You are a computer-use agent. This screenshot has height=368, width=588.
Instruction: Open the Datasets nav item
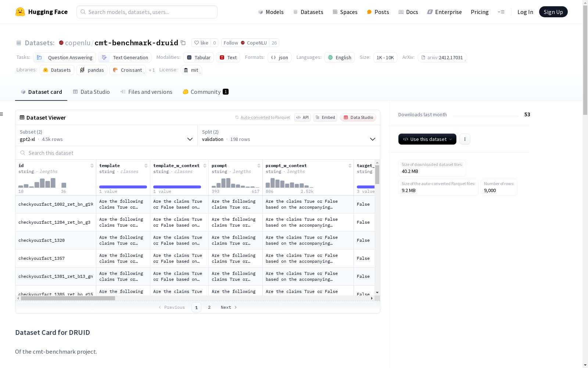tap(308, 12)
